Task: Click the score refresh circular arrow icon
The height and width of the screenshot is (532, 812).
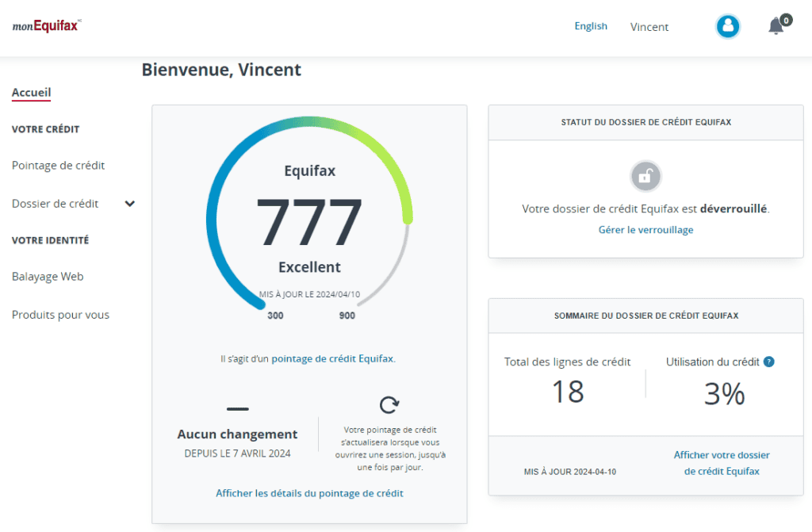Action: click(389, 405)
